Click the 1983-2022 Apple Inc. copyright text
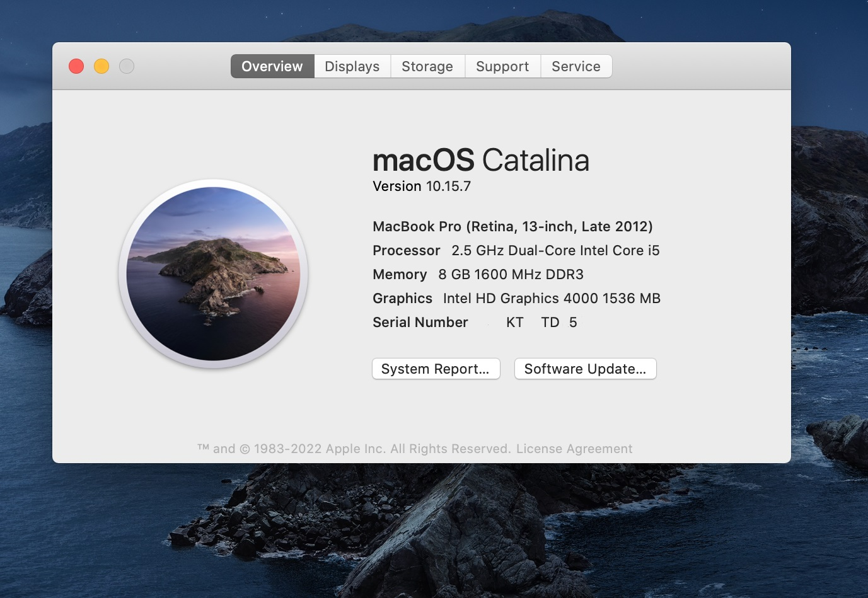Viewport: 868px width, 598px height. (x=354, y=449)
